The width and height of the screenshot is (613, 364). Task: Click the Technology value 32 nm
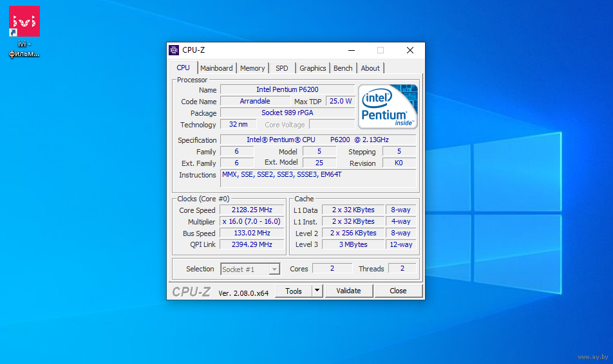click(x=238, y=124)
